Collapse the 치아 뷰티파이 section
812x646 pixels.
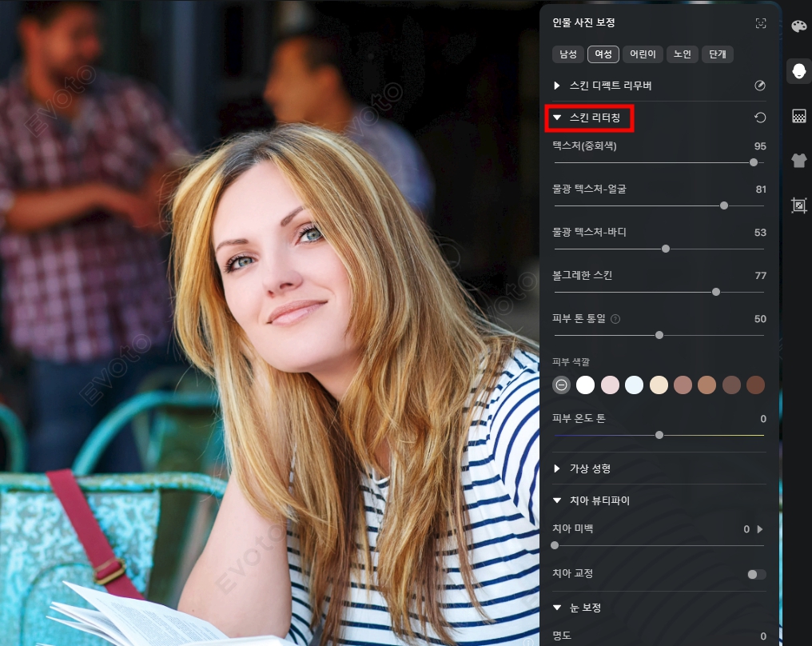pos(557,500)
